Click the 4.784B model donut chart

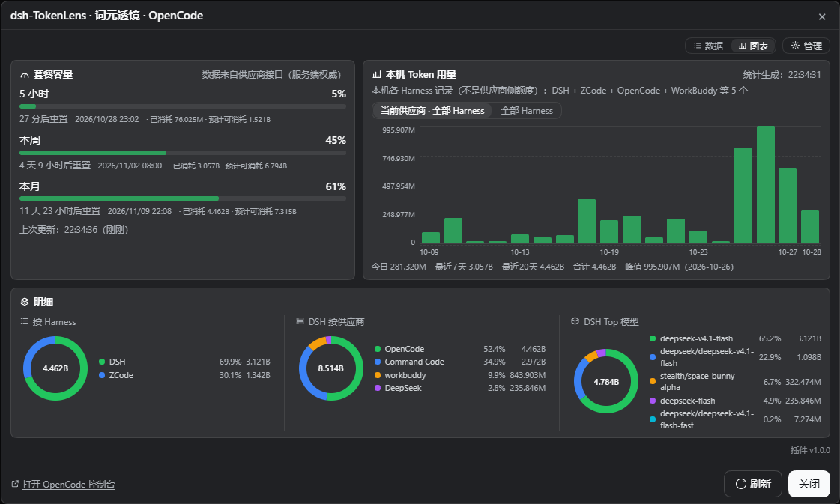[606, 381]
